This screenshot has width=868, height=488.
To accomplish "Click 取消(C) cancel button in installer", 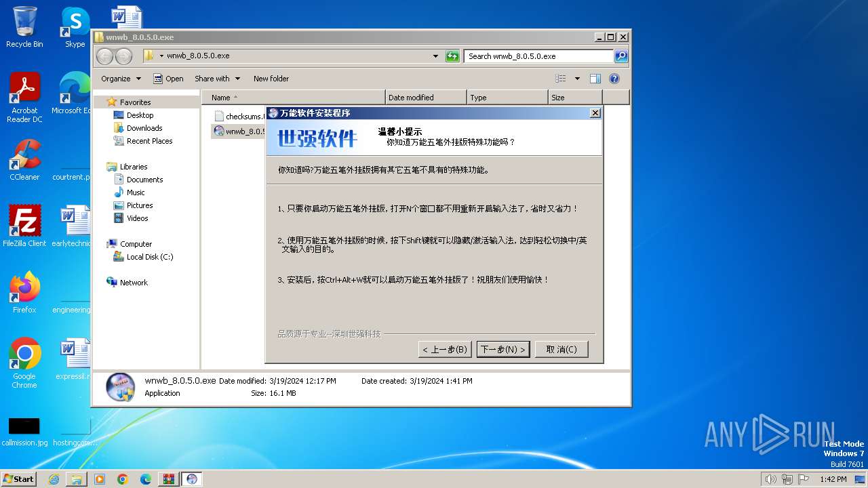I will coord(561,349).
